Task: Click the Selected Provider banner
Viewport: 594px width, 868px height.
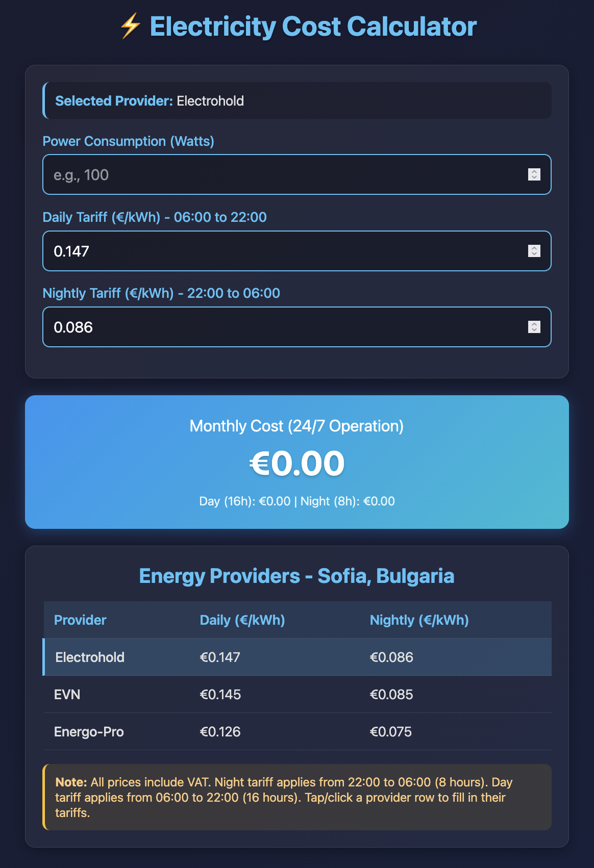Action: 297,101
